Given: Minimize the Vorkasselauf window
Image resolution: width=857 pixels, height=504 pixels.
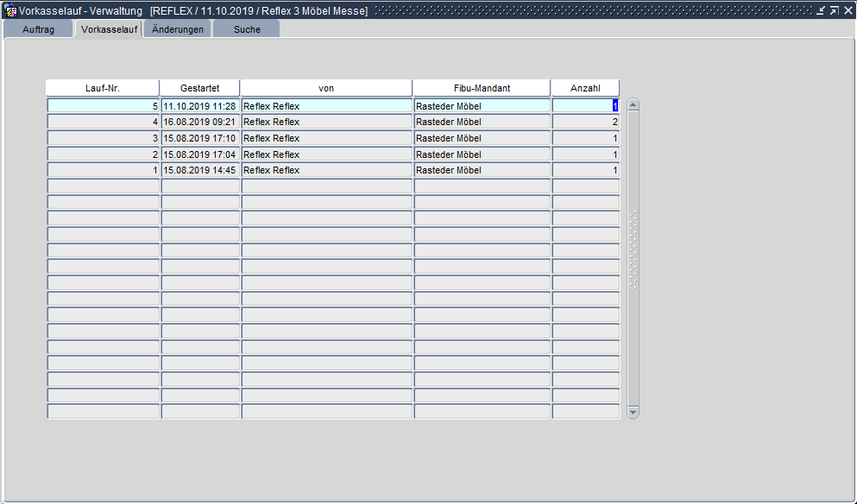Looking at the screenshot, I should click(x=822, y=10).
